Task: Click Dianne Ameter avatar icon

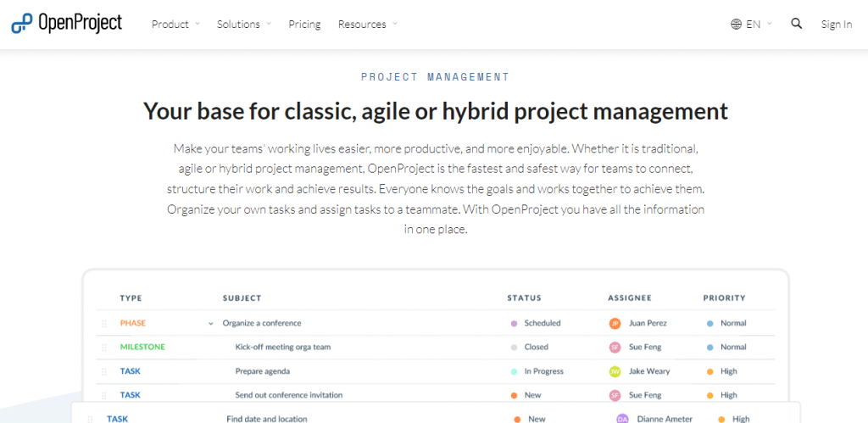Action: click(x=623, y=419)
